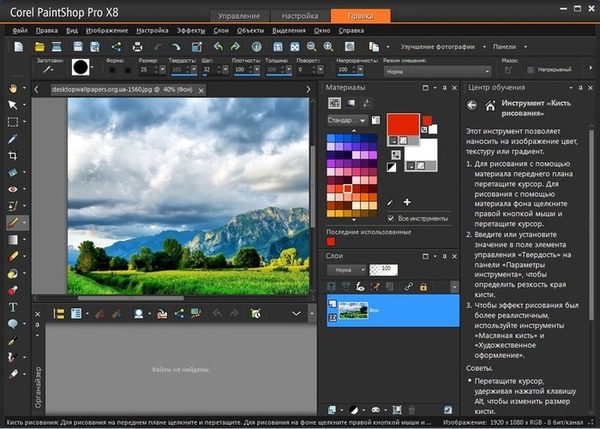Screen dimensions: 600x429
Task: Toggle the 'Все инструменты' checkbox
Action: (x=391, y=218)
